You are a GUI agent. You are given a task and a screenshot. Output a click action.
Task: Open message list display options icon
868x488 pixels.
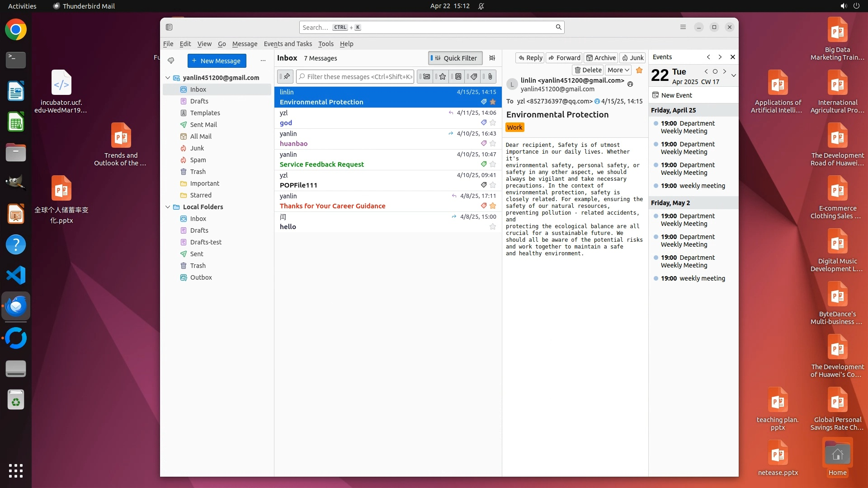(492, 58)
